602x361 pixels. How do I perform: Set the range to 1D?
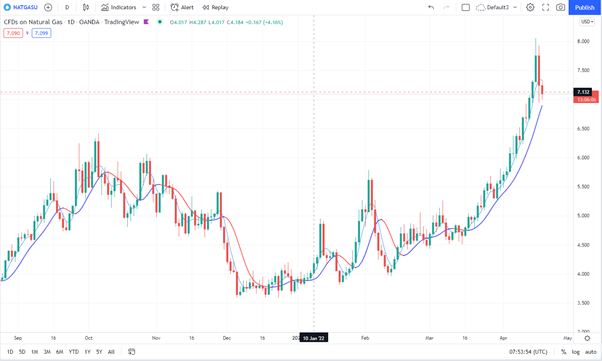pos(10,352)
